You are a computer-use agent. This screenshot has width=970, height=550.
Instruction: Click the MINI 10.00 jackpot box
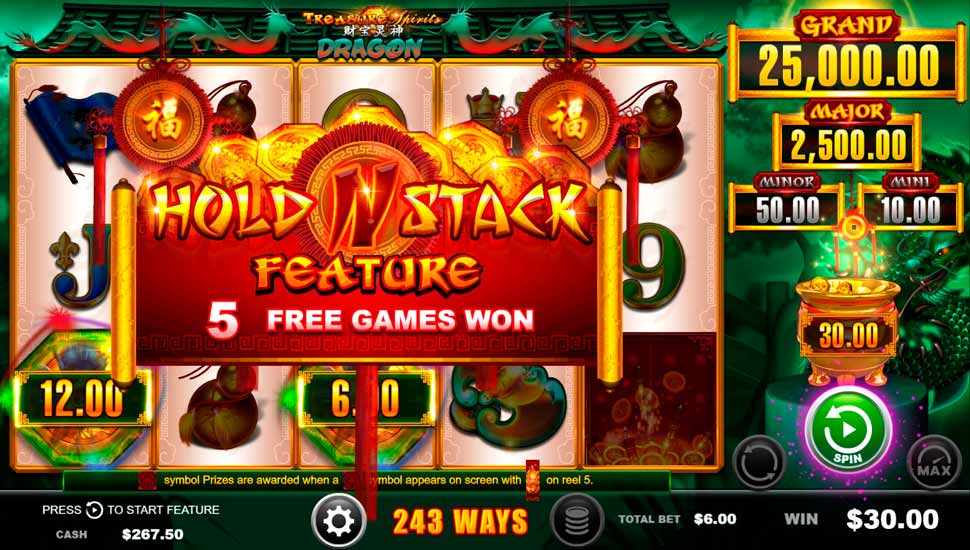[910, 204]
